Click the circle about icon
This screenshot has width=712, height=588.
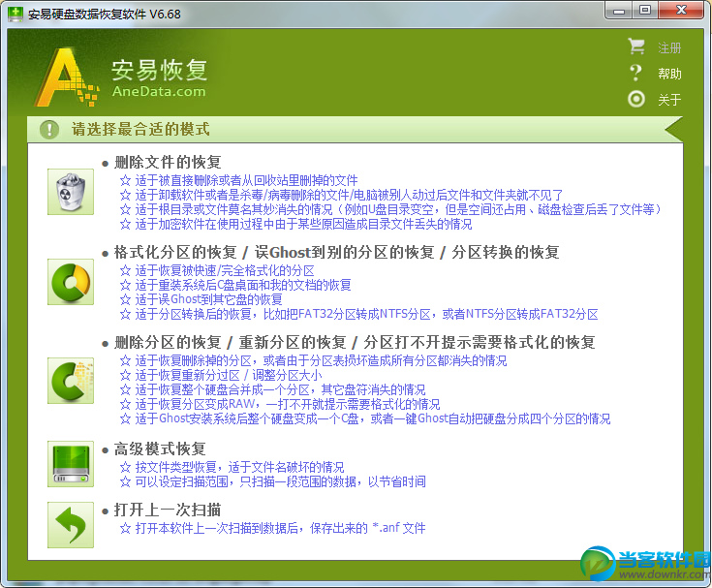[636, 99]
